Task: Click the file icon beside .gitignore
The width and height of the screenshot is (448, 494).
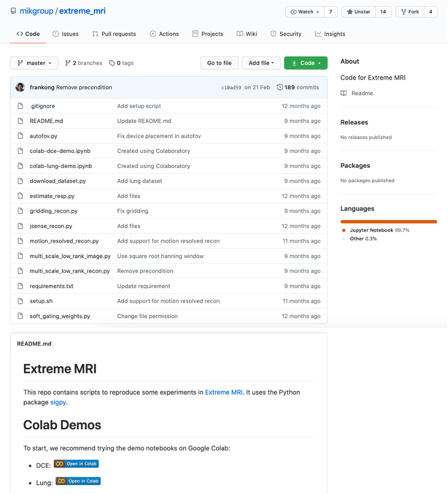Action: (20, 106)
